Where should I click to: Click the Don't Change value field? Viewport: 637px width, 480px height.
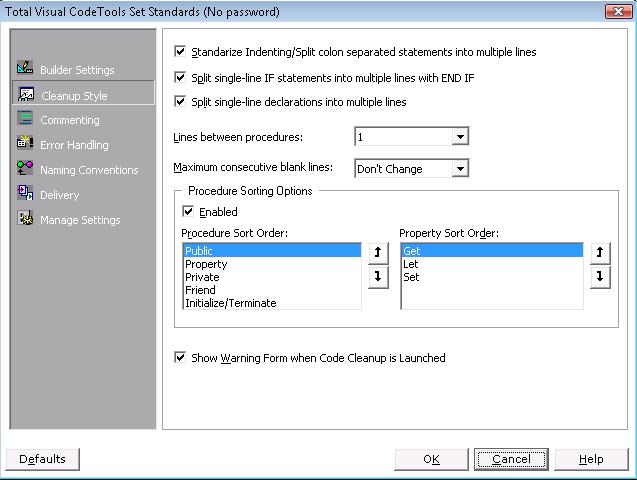(x=404, y=168)
